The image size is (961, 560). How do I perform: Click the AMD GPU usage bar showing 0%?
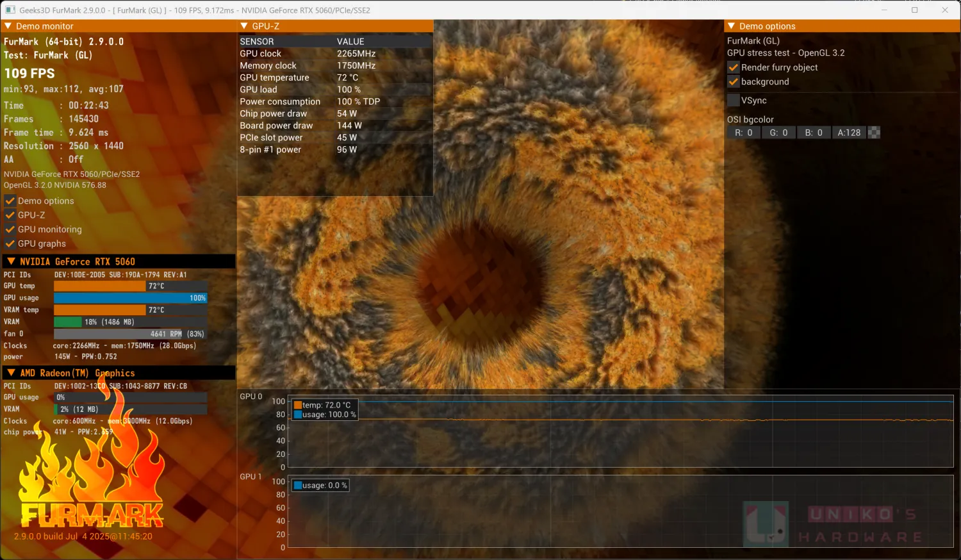click(x=130, y=397)
